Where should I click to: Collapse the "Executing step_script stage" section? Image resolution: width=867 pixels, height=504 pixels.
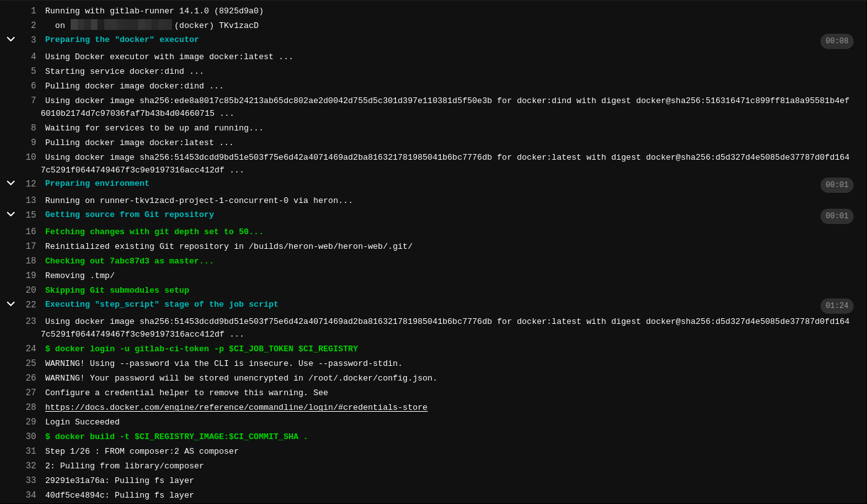10,304
